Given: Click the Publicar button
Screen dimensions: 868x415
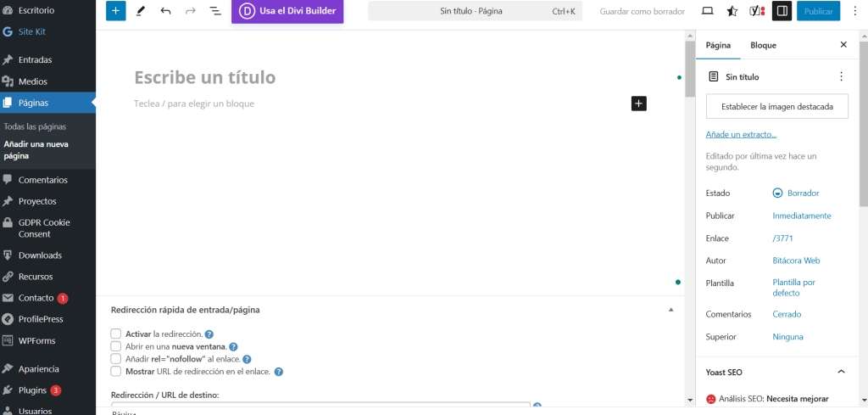Looking at the screenshot, I should click(x=818, y=11).
